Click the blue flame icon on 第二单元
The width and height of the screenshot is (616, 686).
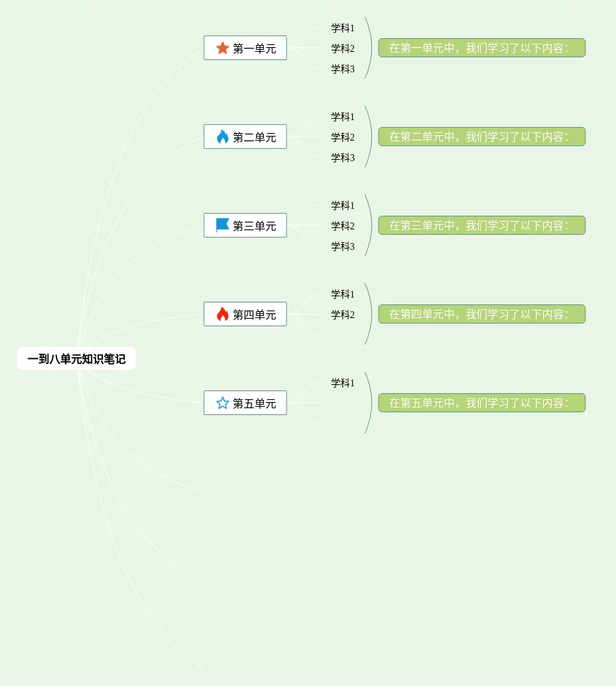click(x=222, y=137)
